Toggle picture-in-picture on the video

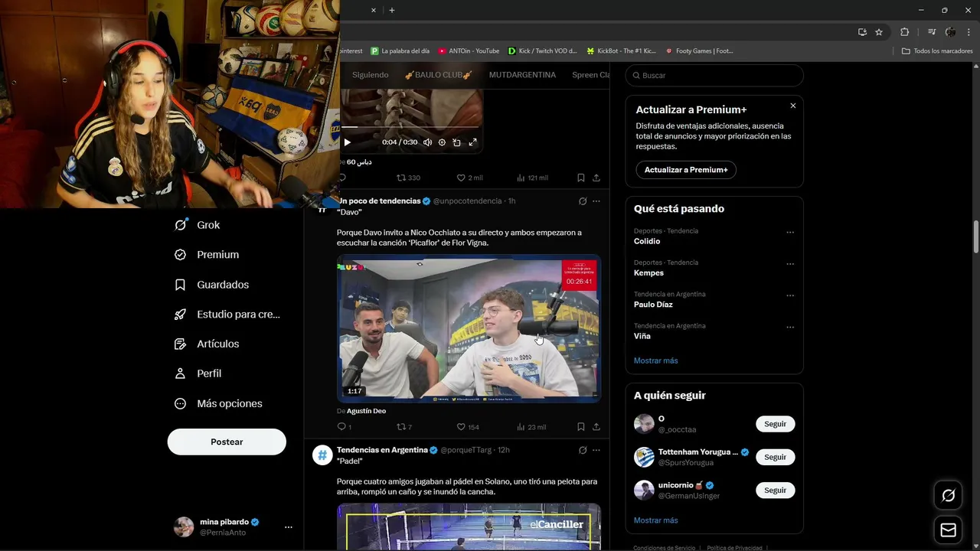click(457, 142)
